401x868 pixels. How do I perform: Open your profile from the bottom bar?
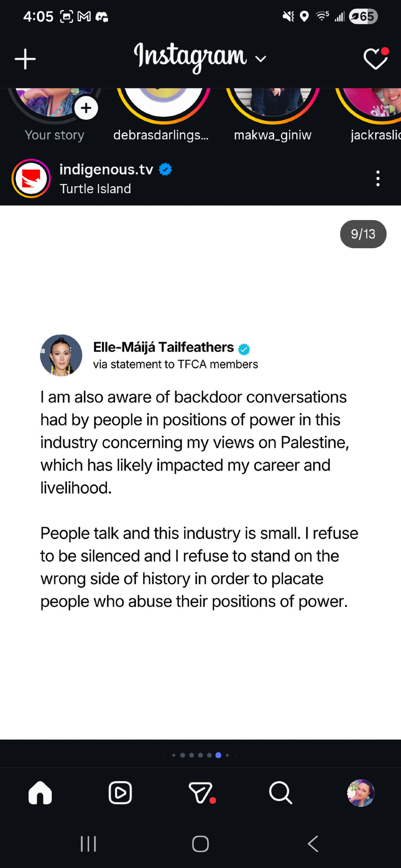pyautogui.click(x=361, y=793)
